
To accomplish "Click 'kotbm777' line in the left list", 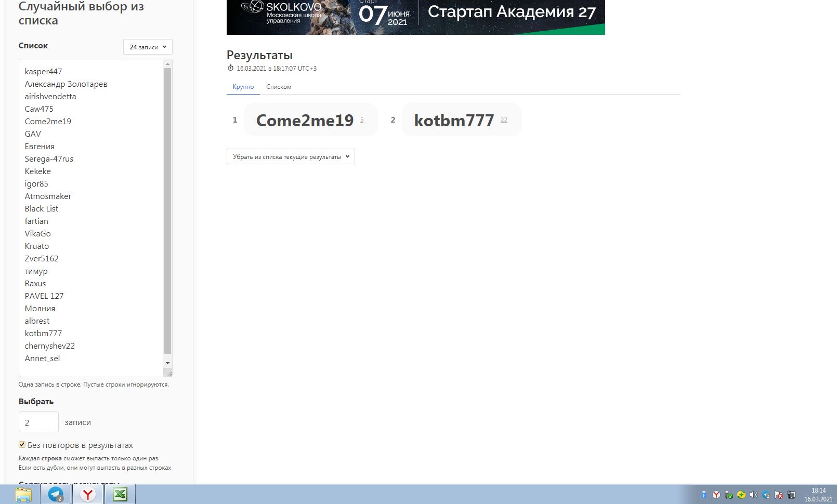I will 43,334.
